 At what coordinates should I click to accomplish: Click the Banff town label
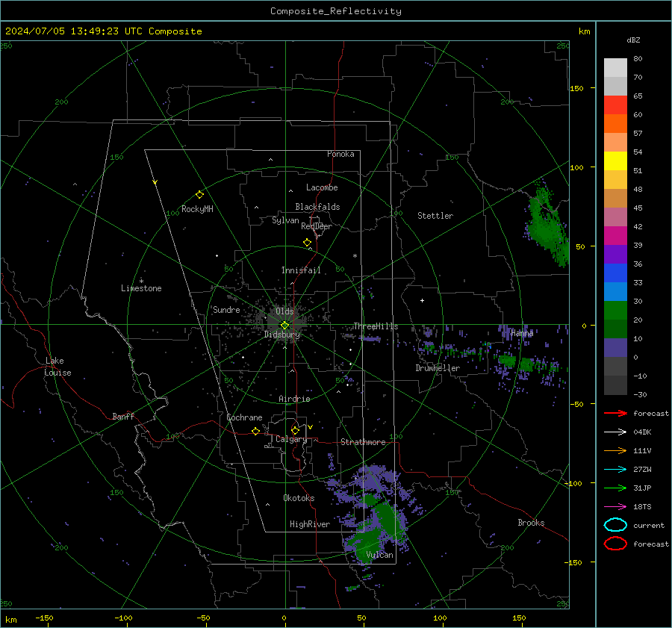(123, 416)
